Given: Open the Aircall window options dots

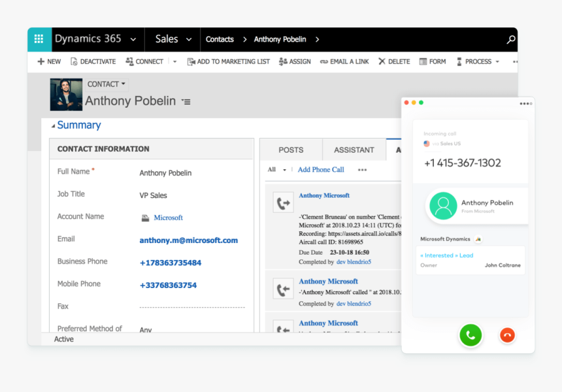Looking at the screenshot, I should point(526,104).
